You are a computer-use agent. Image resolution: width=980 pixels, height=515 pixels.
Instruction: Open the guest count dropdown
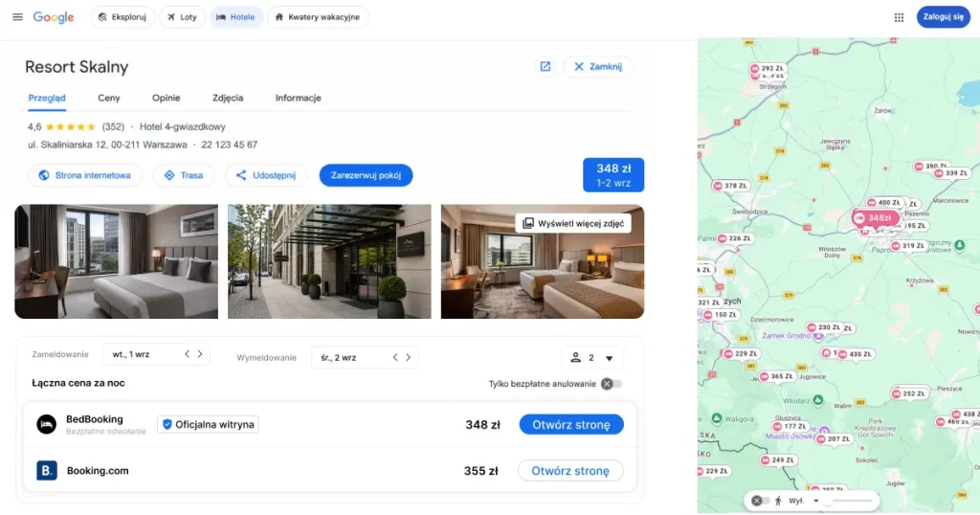pyautogui.click(x=591, y=357)
